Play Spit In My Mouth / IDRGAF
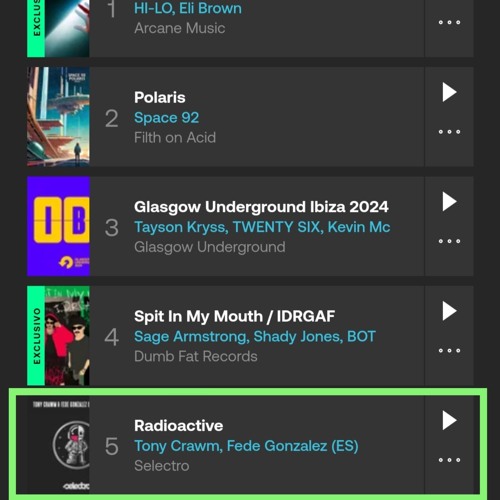The image size is (500, 500). (x=449, y=311)
